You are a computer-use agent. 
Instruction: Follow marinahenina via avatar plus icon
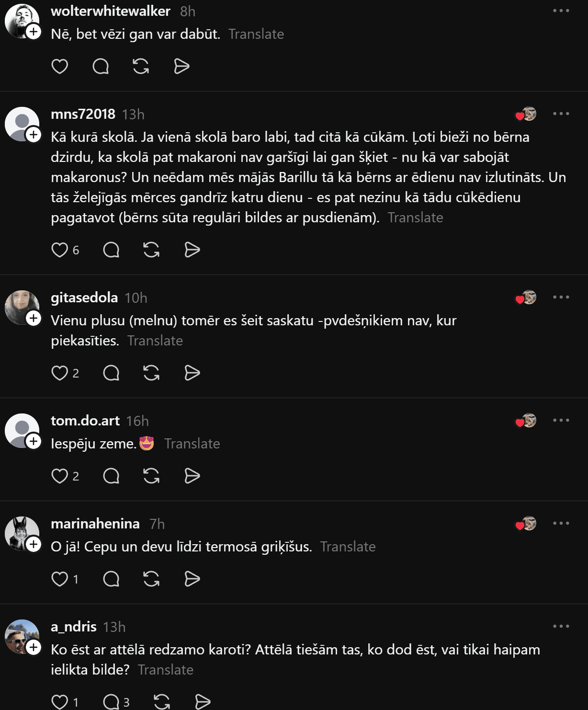tap(34, 544)
